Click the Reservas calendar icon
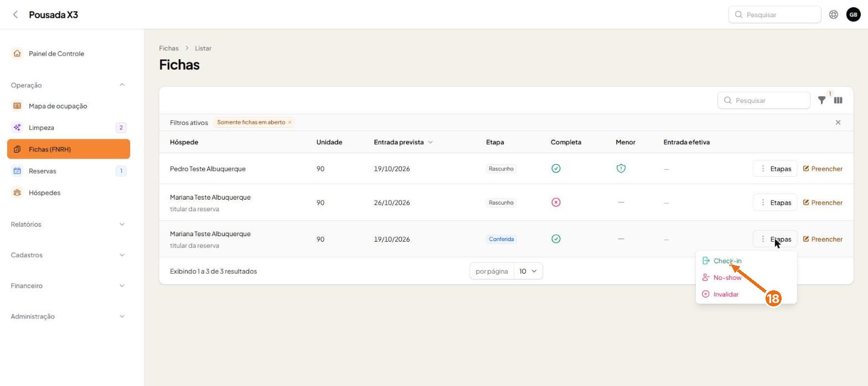Image resolution: width=868 pixels, height=386 pixels. [17, 171]
